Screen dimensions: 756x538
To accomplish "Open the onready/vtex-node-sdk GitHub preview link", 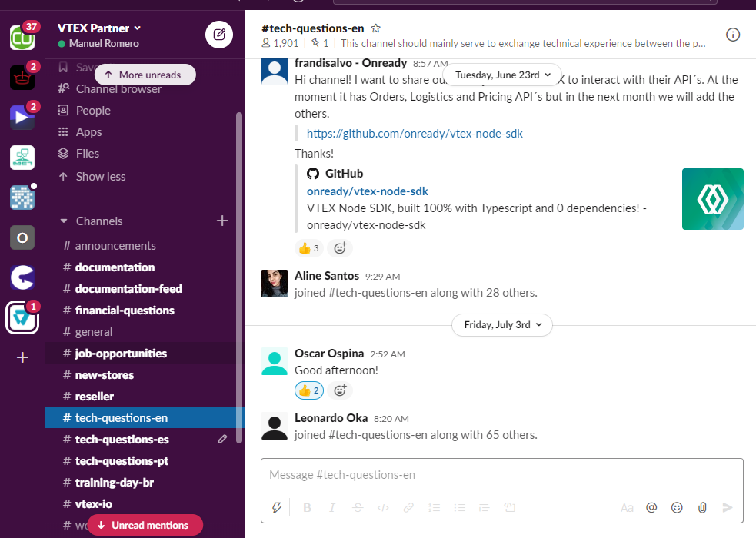I will coord(368,191).
